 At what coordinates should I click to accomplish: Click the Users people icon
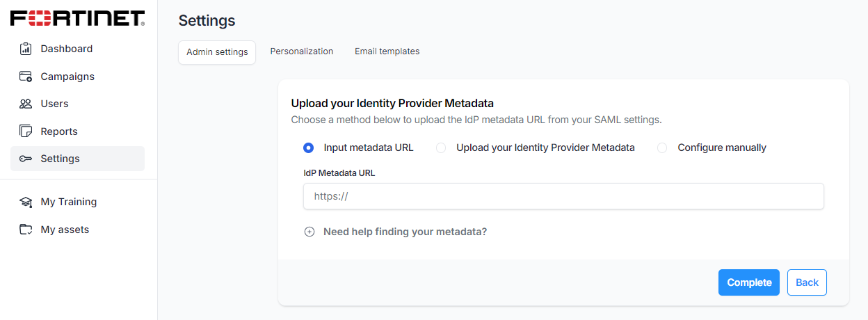26,104
